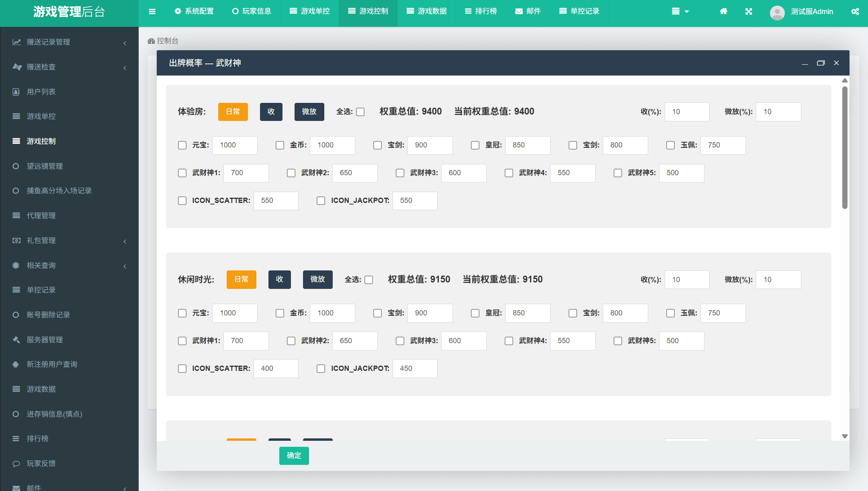
Task: Focus the 收(%) input in 体验房
Action: pos(687,112)
